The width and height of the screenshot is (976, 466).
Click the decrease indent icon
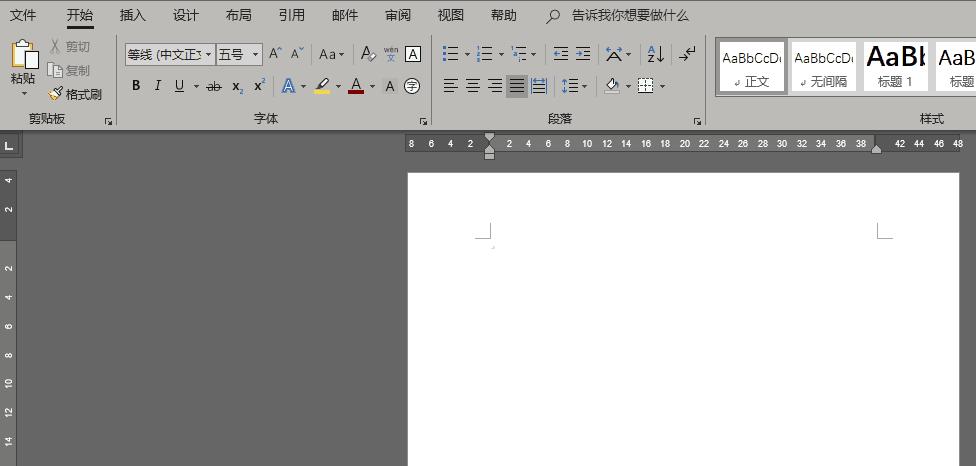click(561, 54)
